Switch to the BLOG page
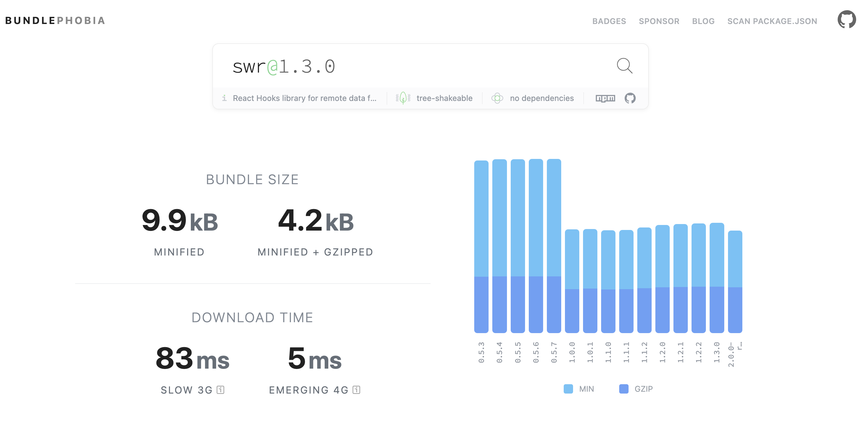 [703, 21]
